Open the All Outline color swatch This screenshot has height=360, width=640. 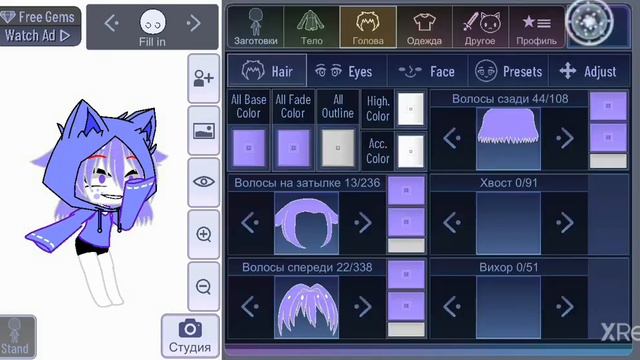click(338, 147)
